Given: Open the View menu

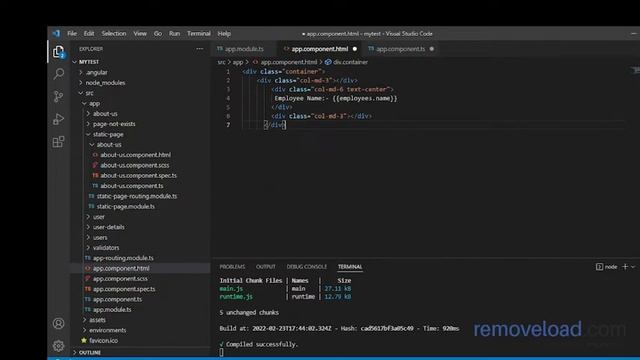Looking at the screenshot, I should 140,33.
